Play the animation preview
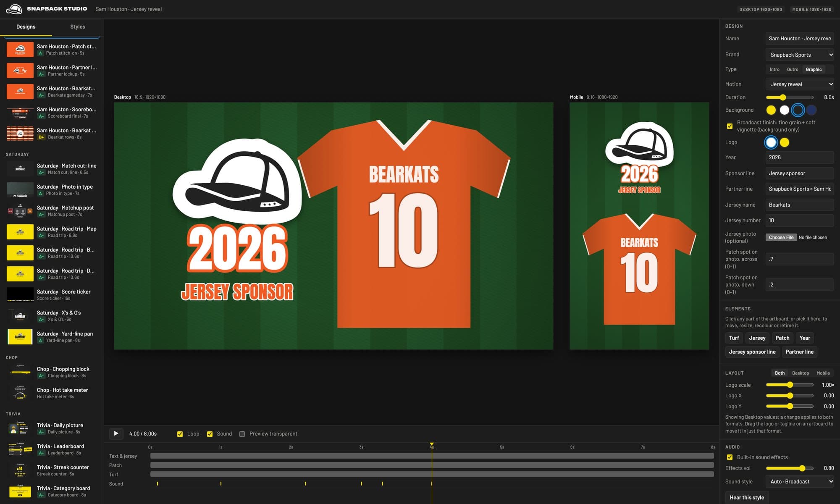The width and height of the screenshot is (840, 504). coord(116,433)
